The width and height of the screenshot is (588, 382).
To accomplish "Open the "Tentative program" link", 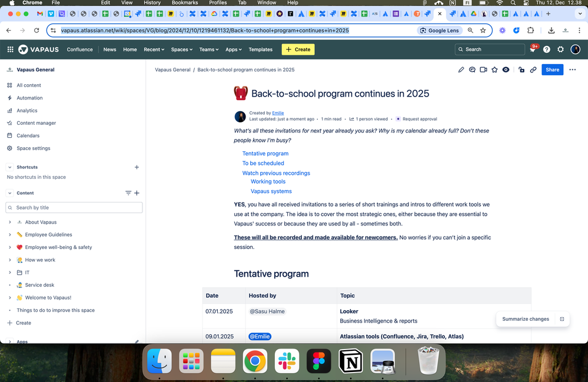I will (x=265, y=153).
